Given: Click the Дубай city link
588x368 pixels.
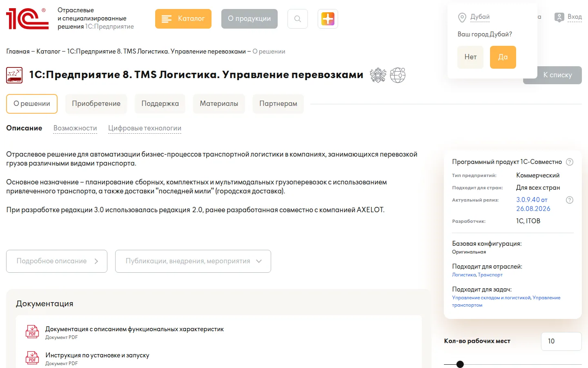Looking at the screenshot, I should point(480,17).
